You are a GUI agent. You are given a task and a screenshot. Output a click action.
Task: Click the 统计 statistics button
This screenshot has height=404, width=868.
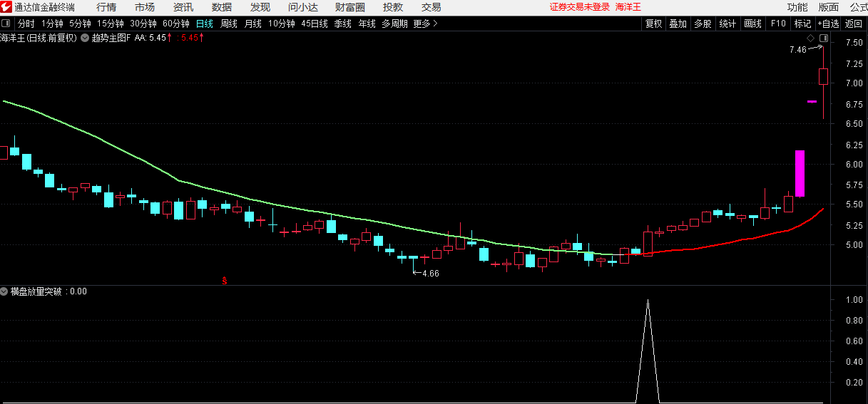point(727,24)
